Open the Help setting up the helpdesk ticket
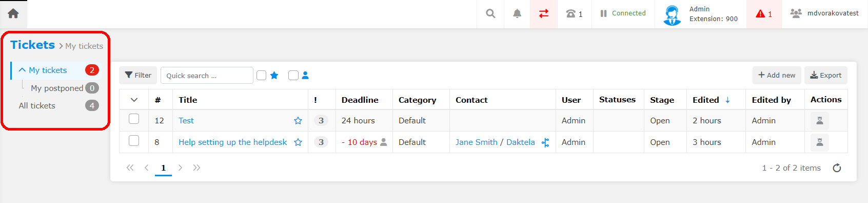 coord(232,142)
